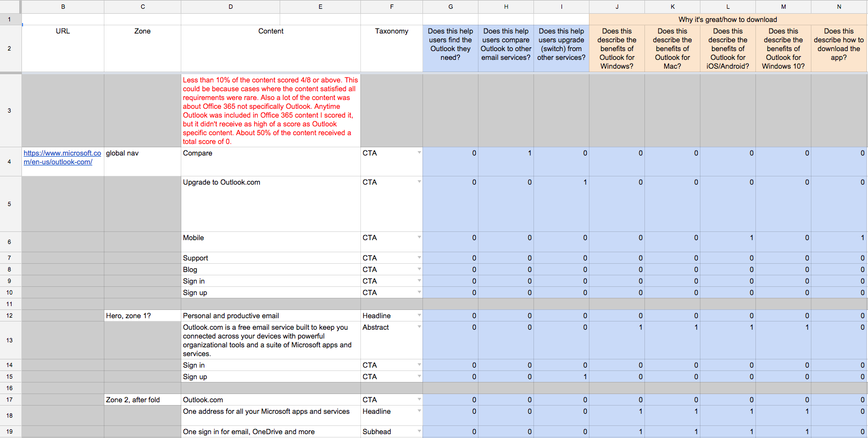Viewport: 868px width, 438px height.
Task: Select column B header
Action: (x=63, y=7)
